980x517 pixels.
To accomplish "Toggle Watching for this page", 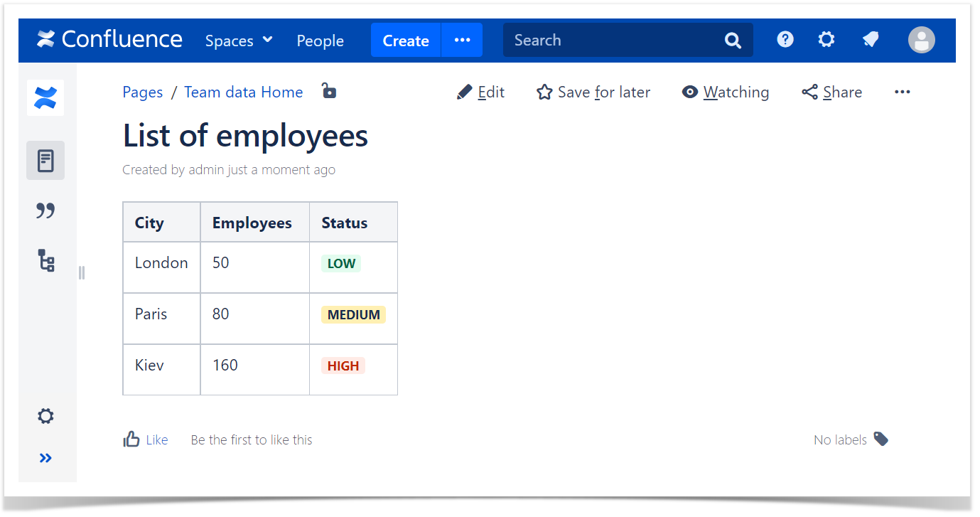I will point(726,92).
